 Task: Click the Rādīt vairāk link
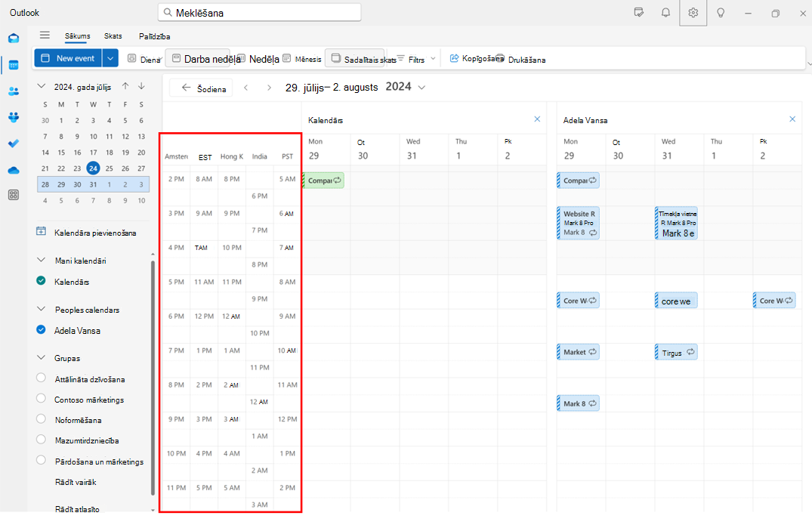pos(76,482)
